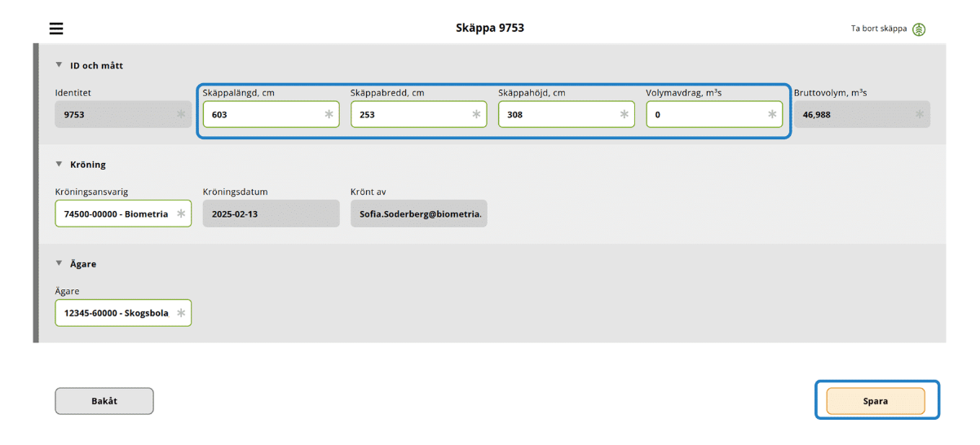Open the Ägare field with Skogsbola
Image resolution: width=980 pixels, height=445 pixels.
point(116,313)
